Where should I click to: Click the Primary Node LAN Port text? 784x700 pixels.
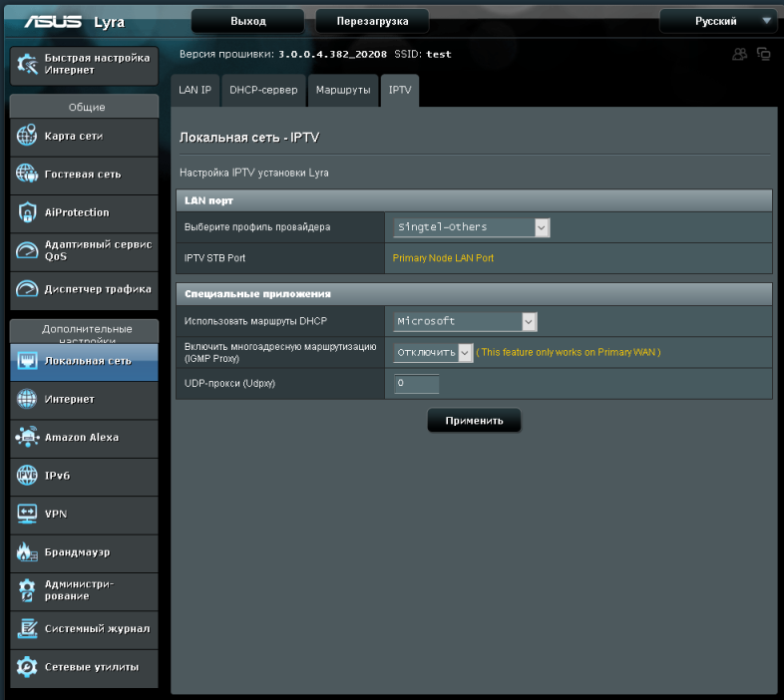click(443, 258)
